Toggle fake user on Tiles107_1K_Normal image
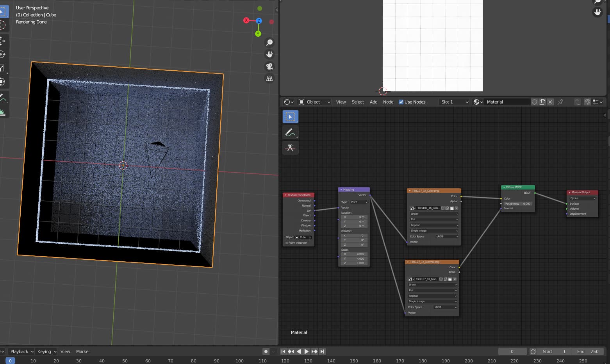This screenshot has width=610, height=364. [x=441, y=279]
